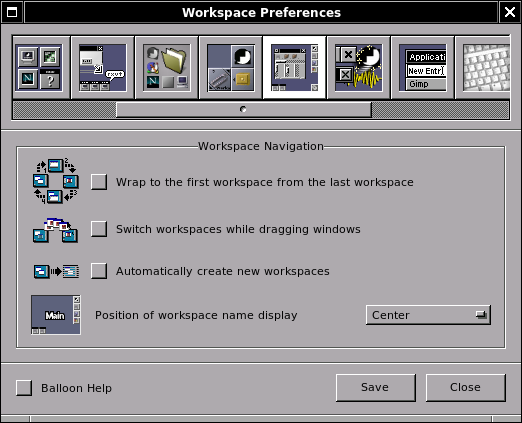Click the Close button
Image resolution: width=522 pixels, height=423 pixels.
[x=466, y=388]
